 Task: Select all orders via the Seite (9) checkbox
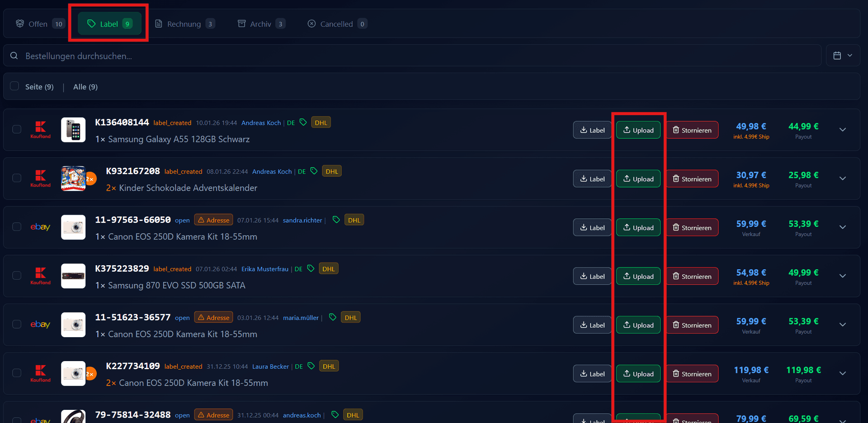(14, 86)
